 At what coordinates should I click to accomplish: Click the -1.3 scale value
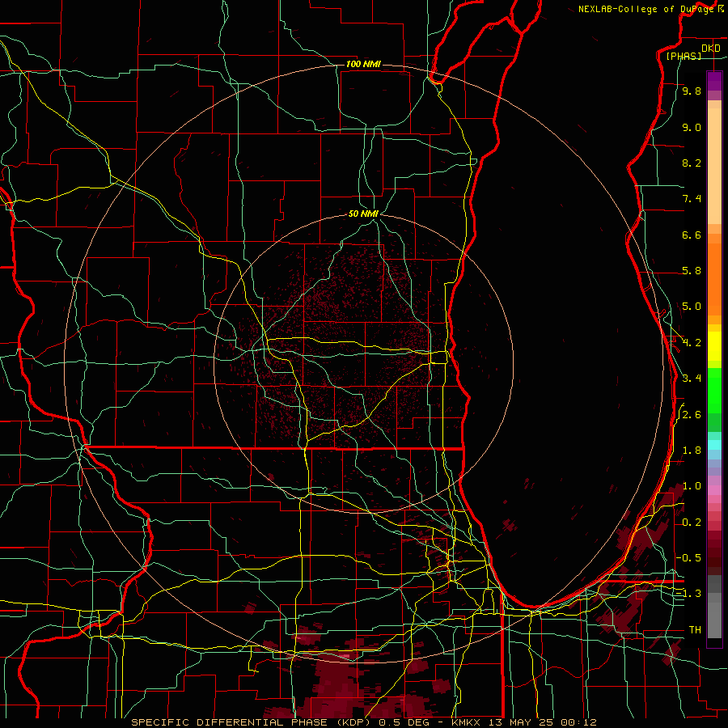689,594
